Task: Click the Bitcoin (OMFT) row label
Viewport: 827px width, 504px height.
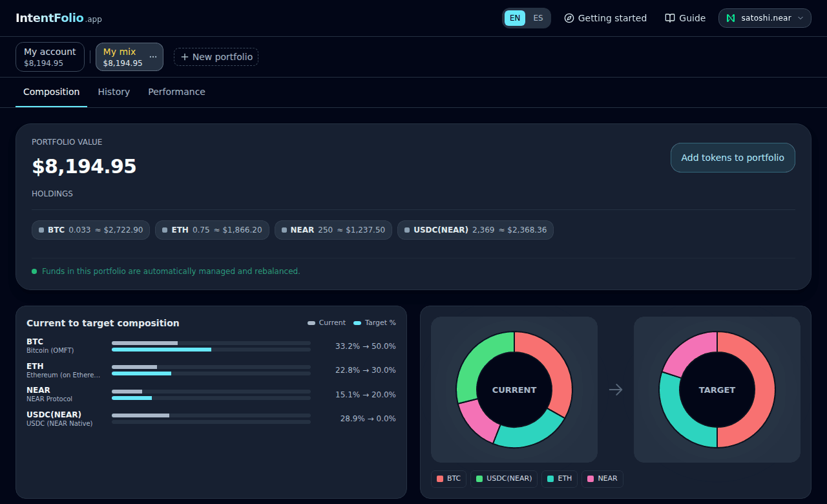Action: pyautogui.click(x=50, y=351)
